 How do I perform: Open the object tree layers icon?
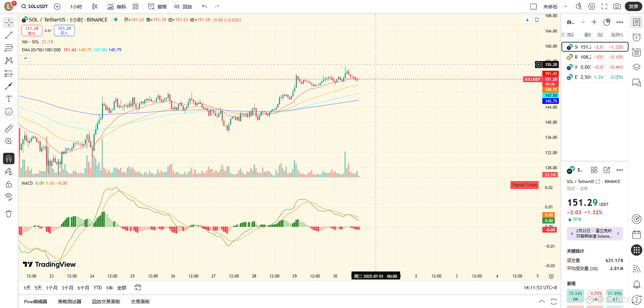point(637,67)
